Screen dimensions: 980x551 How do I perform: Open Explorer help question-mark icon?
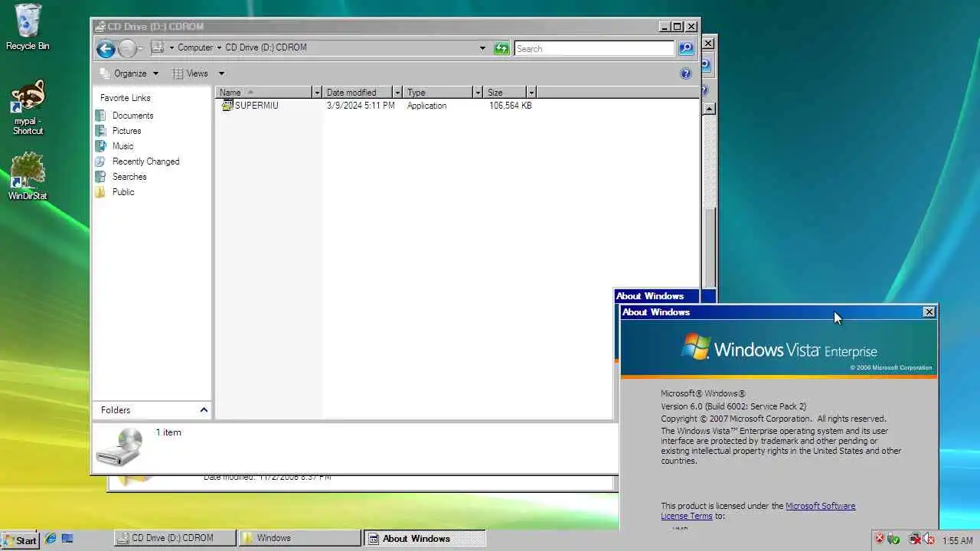(x=686, y=73)
